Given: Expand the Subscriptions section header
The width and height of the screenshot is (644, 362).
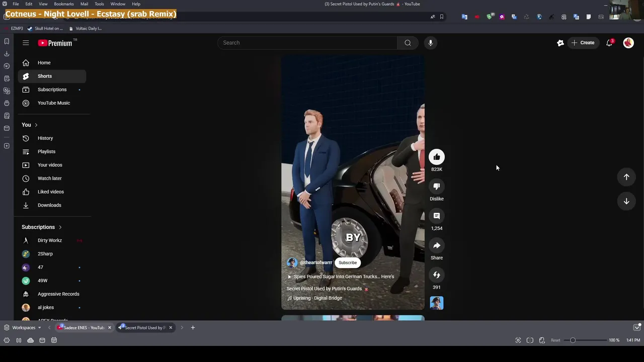Looking at the screenshot, I should click(42, 227).
